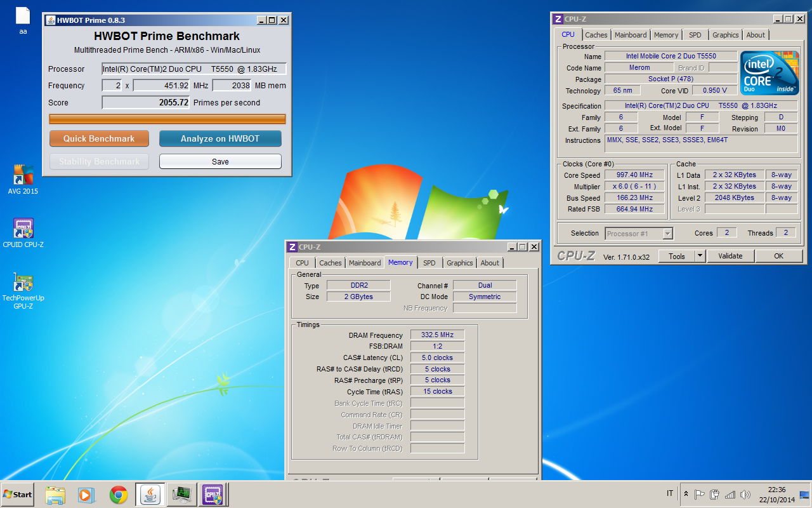
Task: Open the clock showing 22:36
Action: tap(777, 494)
